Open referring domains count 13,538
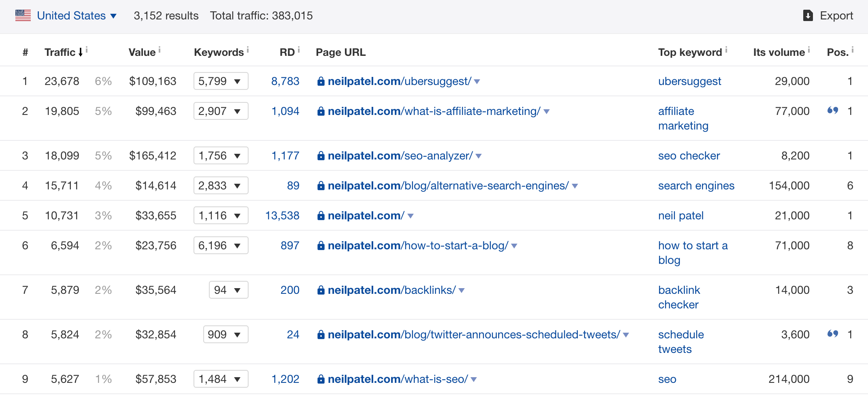The height and width of the screenshot is (395, 868). tap(283, 216)
